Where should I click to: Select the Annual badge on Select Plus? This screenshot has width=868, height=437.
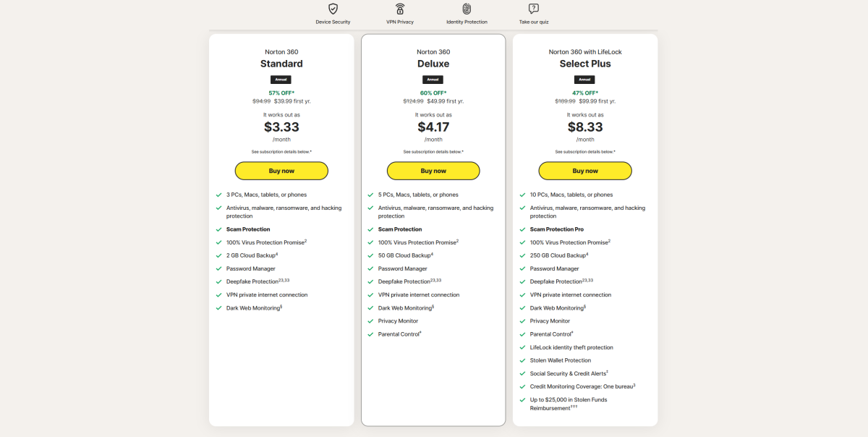(x=584, y=80)
